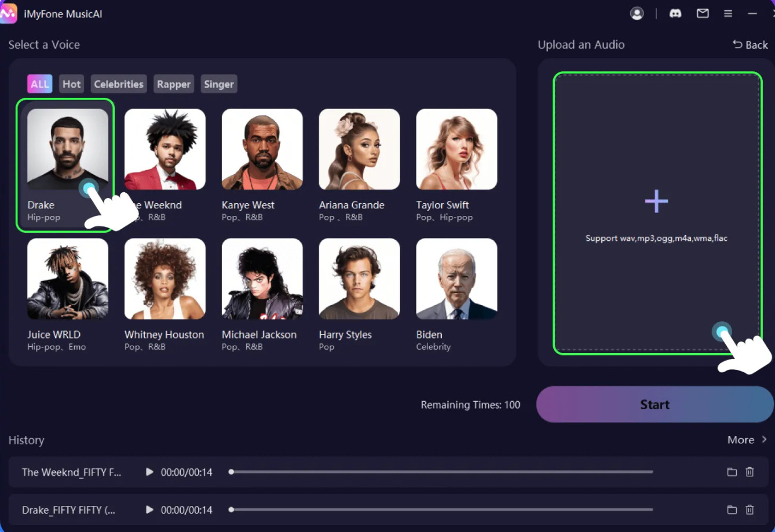Viewport: 775px width, 532px height.
Task: Click the Juice WRLD name label
Action: [54, 335]
